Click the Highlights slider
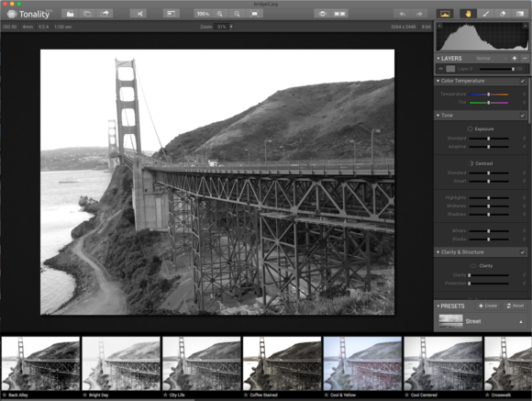This screenshot has width=532, height=401. point(489,197)
